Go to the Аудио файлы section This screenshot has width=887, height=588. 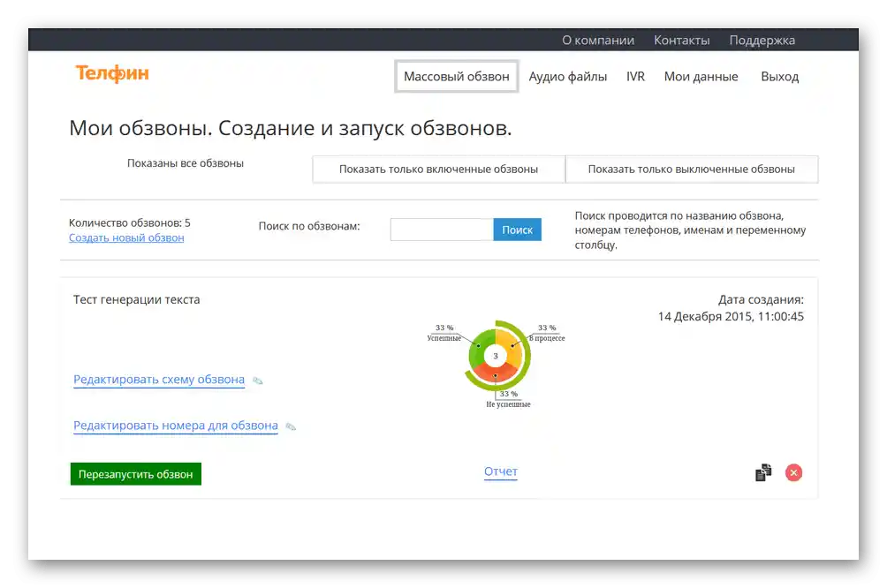pos(568,77)
